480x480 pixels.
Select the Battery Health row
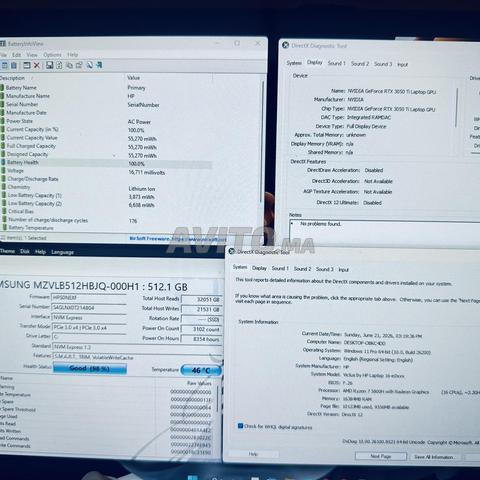tap(106, 163)
